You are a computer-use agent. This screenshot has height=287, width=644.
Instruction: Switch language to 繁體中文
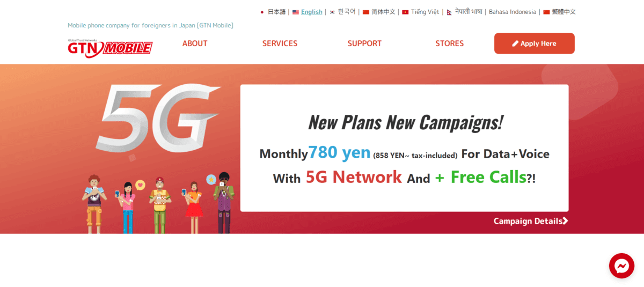pyautogui.click(x=563, y=12)
